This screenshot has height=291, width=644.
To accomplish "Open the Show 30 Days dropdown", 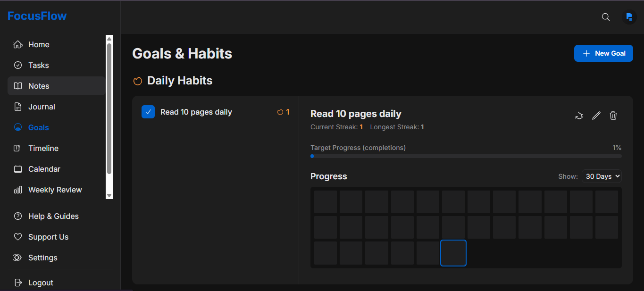I will click(602, 176).
